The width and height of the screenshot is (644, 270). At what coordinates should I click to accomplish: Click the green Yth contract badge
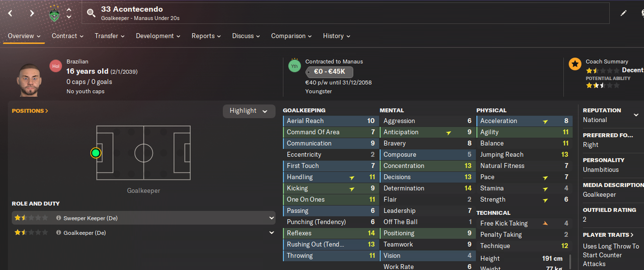pyautogui.click(x=294, y=66)
